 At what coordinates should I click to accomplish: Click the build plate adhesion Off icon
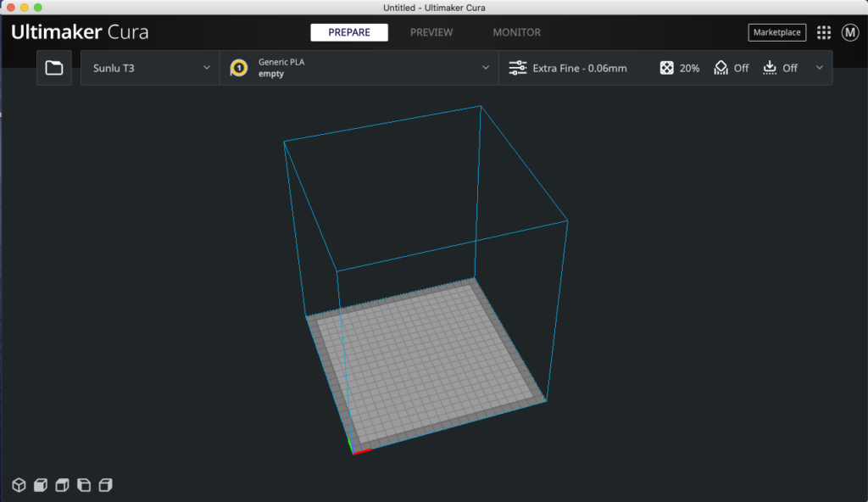click(x=770, y=68)
